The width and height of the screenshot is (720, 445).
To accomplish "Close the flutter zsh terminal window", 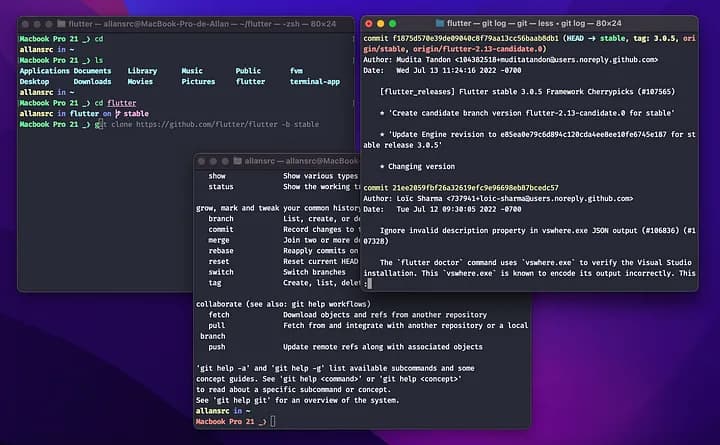I will tap(25, 24).
